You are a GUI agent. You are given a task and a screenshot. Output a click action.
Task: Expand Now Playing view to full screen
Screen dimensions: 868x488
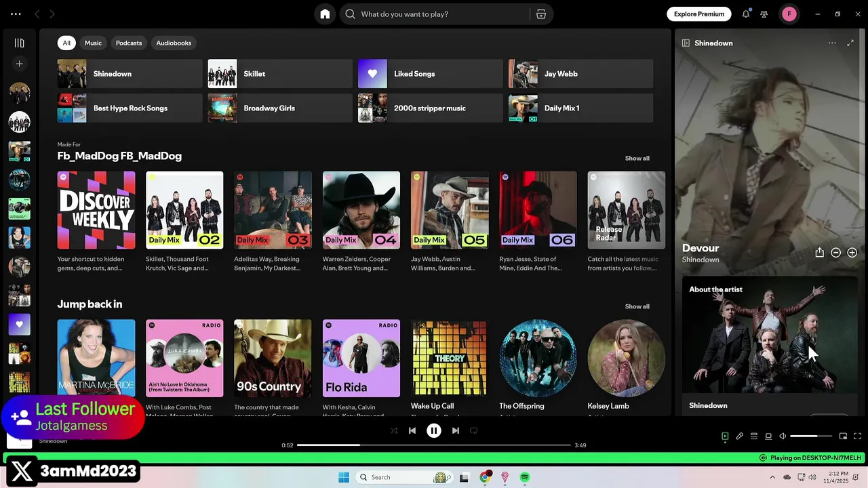(x=850, y=43)
